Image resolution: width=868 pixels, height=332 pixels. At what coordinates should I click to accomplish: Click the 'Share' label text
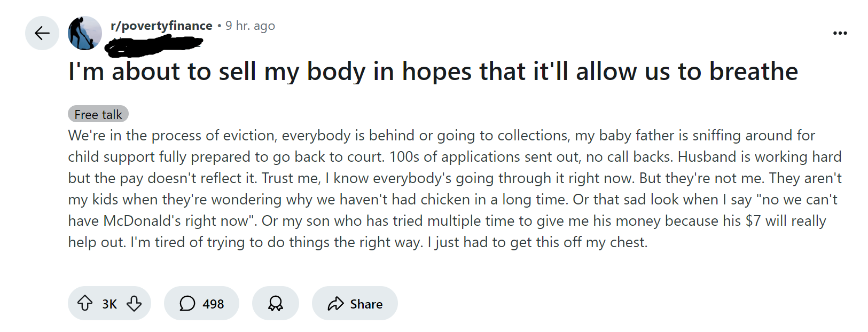click(x=366, y=304)
